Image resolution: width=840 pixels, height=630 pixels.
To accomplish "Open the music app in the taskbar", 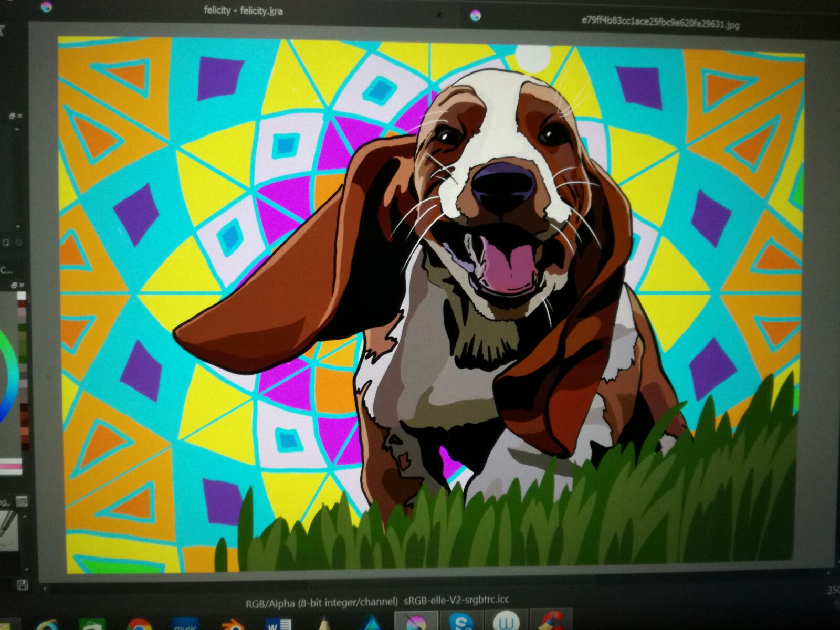I will (185, 625).
